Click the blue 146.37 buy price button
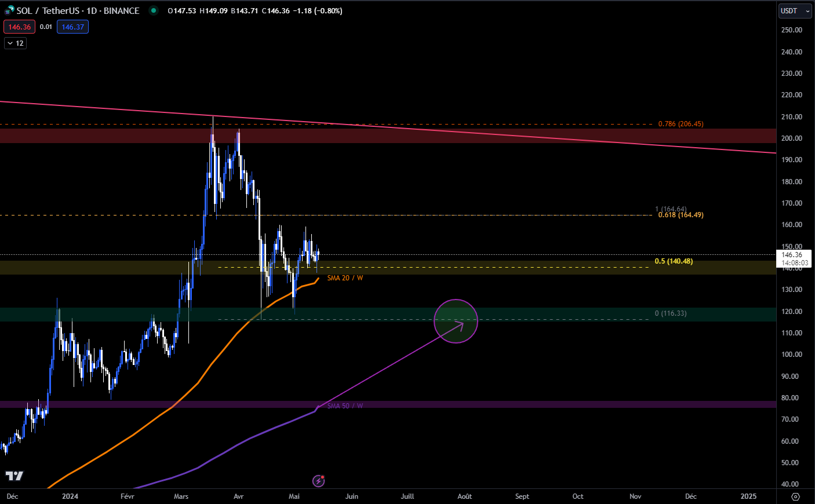Viewport: 815px width, 504px height. click(x=72, y=27)
